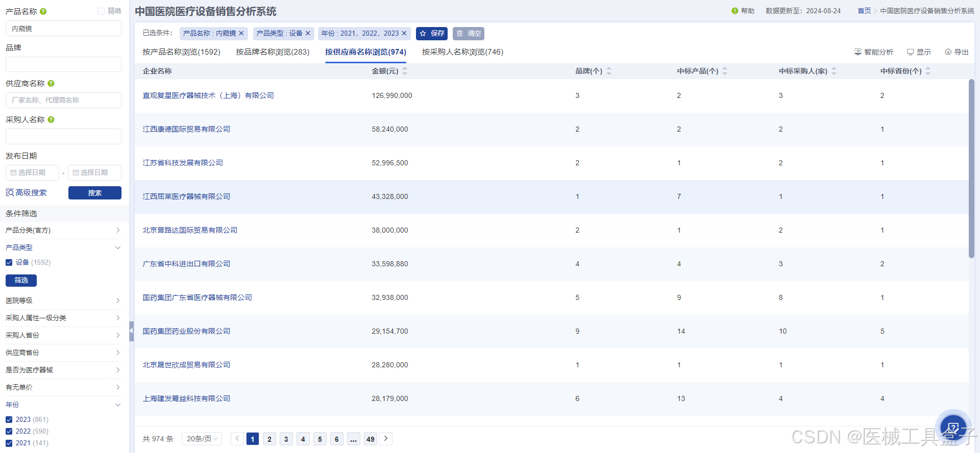
Task: Click the 清空 clear conditions button
Action: pos(469,33)
